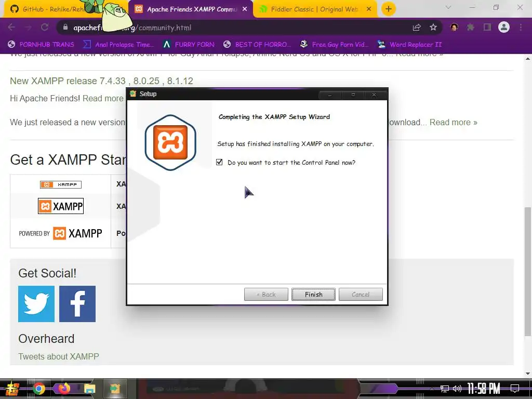The width and height of the screenshot is (532, 399).
Task: Toggle the browser side panel
Action: [x=487, y=28]
